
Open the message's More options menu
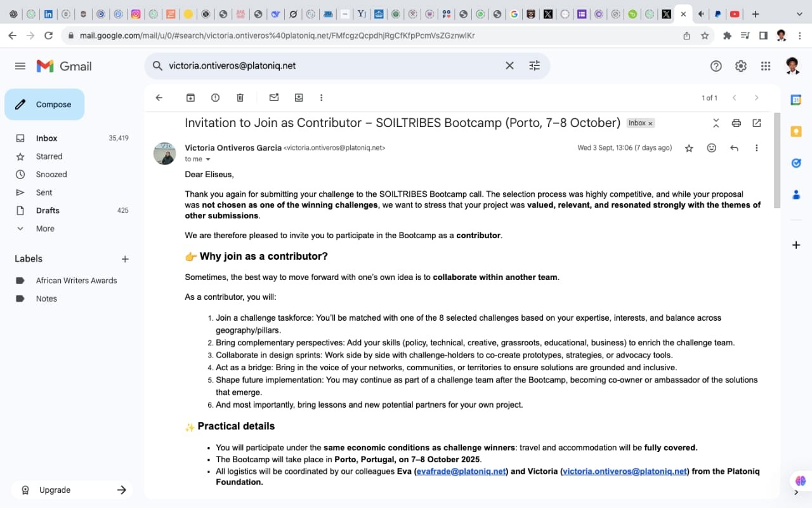(756, 148)
